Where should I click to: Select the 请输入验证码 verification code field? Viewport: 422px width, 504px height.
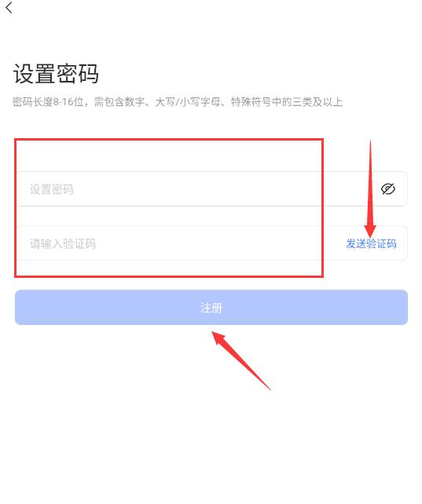pyautogui.click(x=180, y=243)
